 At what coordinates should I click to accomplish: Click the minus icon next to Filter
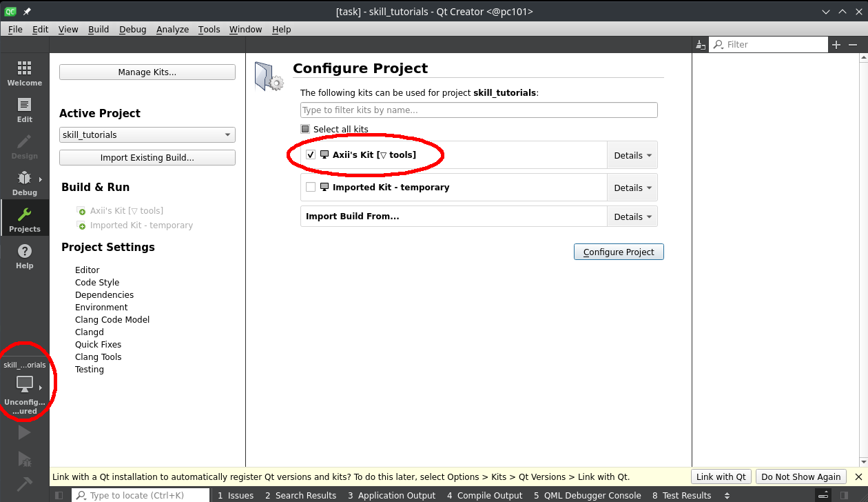pos(853,44)
